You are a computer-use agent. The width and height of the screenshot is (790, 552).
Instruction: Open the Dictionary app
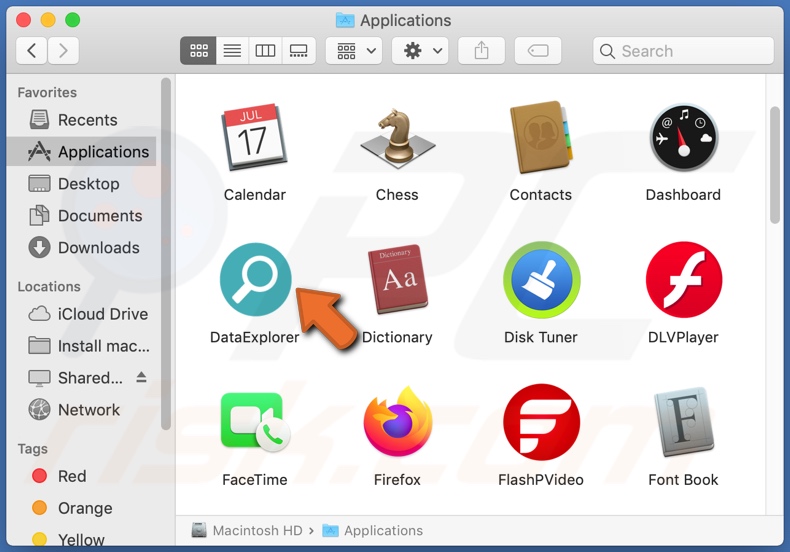[x=397, y=281]
